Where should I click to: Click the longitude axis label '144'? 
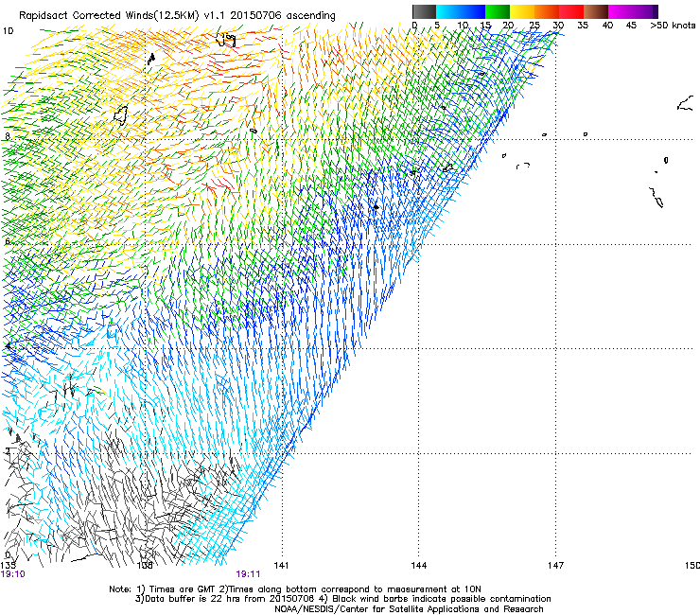tap(419, 566)
